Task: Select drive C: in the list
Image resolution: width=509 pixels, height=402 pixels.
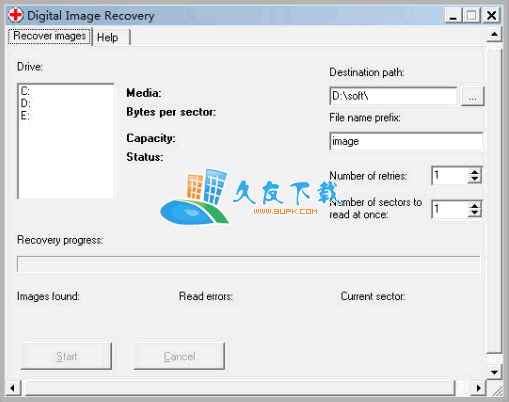Action: pos(25,91)
